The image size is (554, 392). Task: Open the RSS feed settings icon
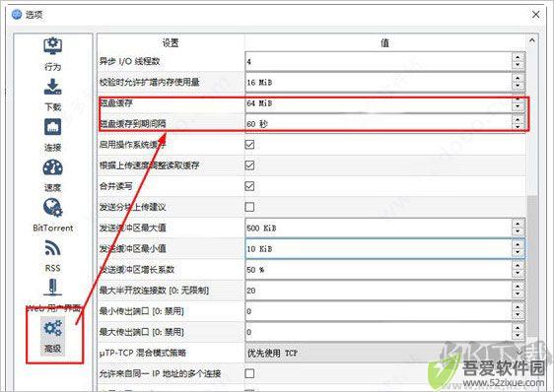click(x=52, y=248)
